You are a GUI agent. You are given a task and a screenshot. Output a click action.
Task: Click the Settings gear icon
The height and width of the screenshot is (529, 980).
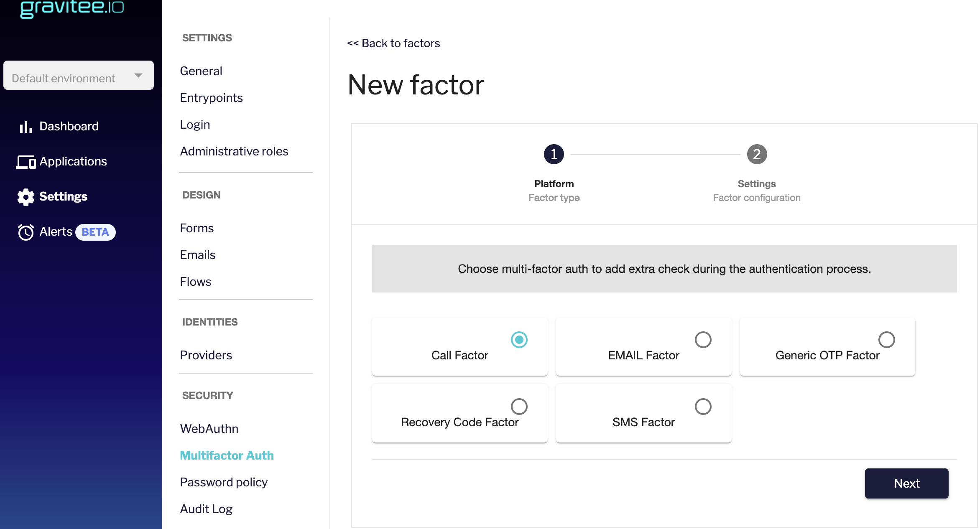point(26,197)
